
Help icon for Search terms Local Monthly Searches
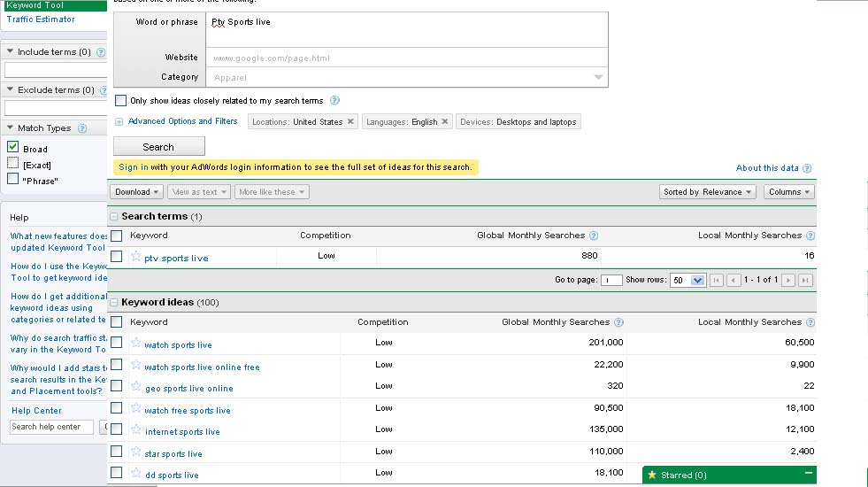click(810, 236)
